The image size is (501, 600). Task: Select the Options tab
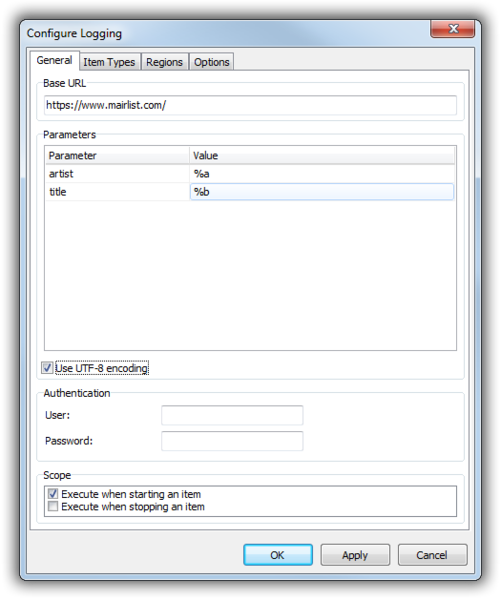click(211, 62)
